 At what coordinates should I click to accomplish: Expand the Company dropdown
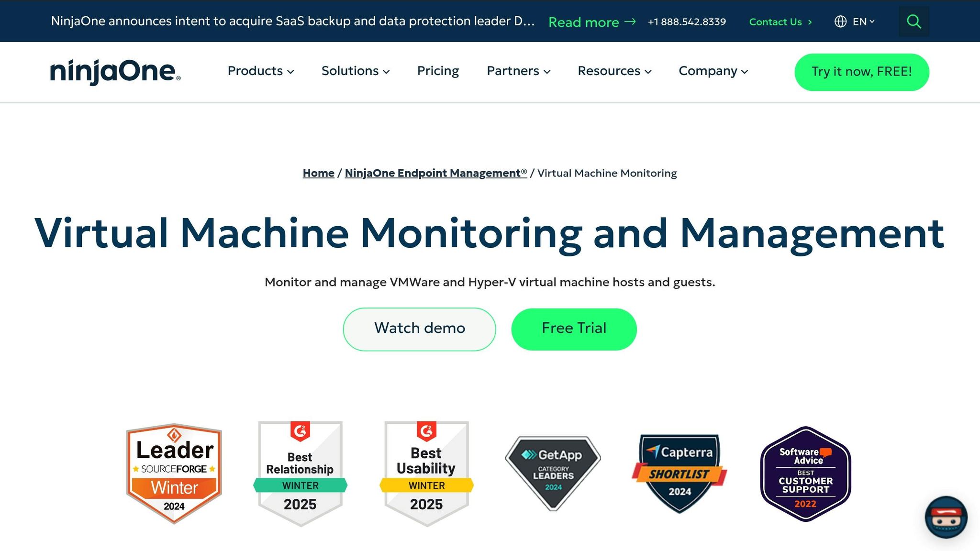click(x=713, y=71)
